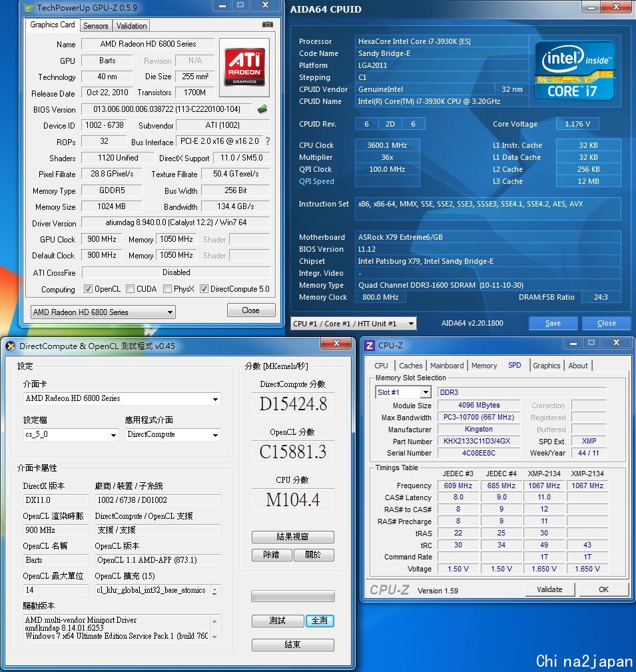This screenshot has height=672, width=636.
Task: Click the Intel Core i7 logo in AIDA64
Action: point(575,71)
